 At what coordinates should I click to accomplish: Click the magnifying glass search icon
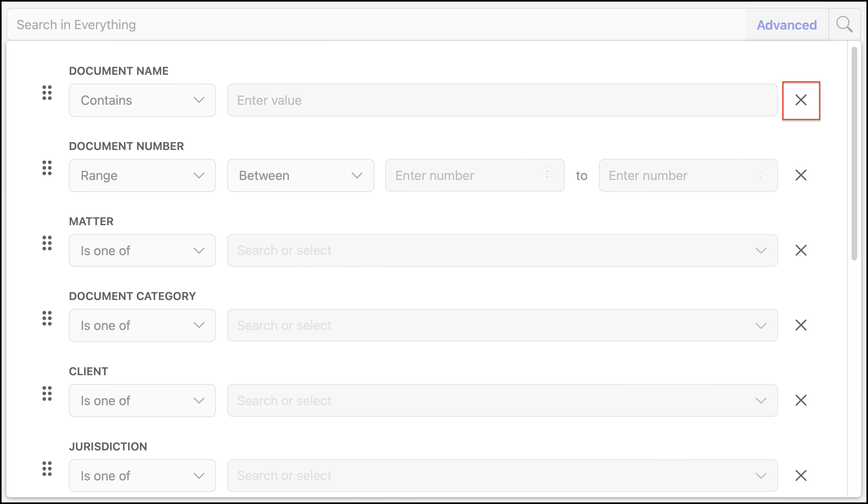[844, 25]
